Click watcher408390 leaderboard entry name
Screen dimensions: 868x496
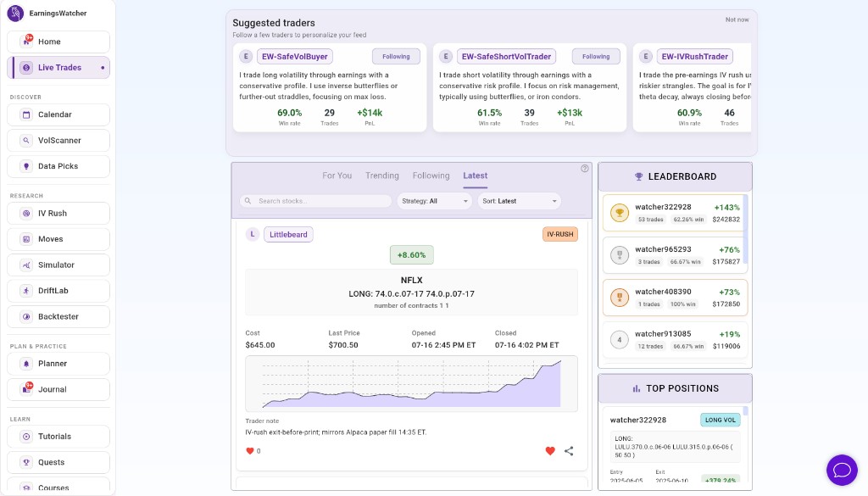coord(663,292)
